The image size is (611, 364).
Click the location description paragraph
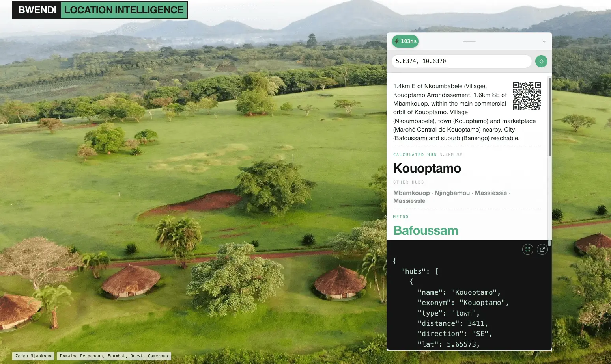pyautogui.click(x=464, y=112)
